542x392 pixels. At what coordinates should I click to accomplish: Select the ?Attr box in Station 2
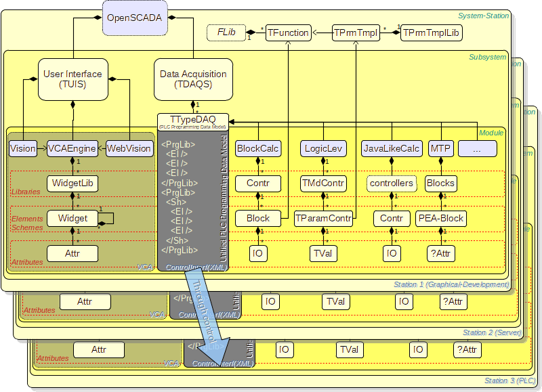pos(453,301)
